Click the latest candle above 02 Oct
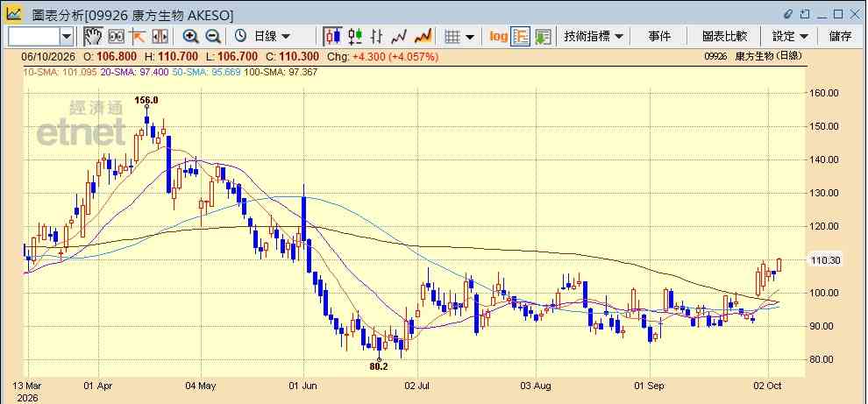This screenshot has height=404, width=868. tap(779, 265)
